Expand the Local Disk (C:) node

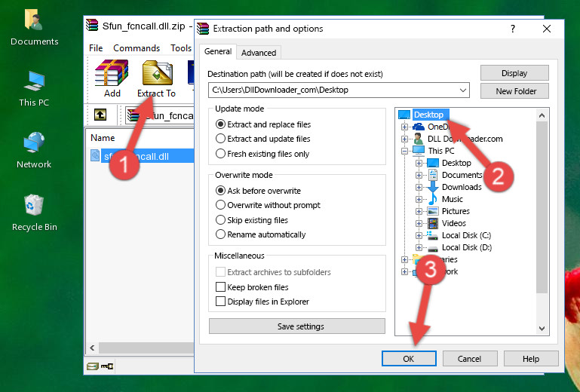[419, 235]
